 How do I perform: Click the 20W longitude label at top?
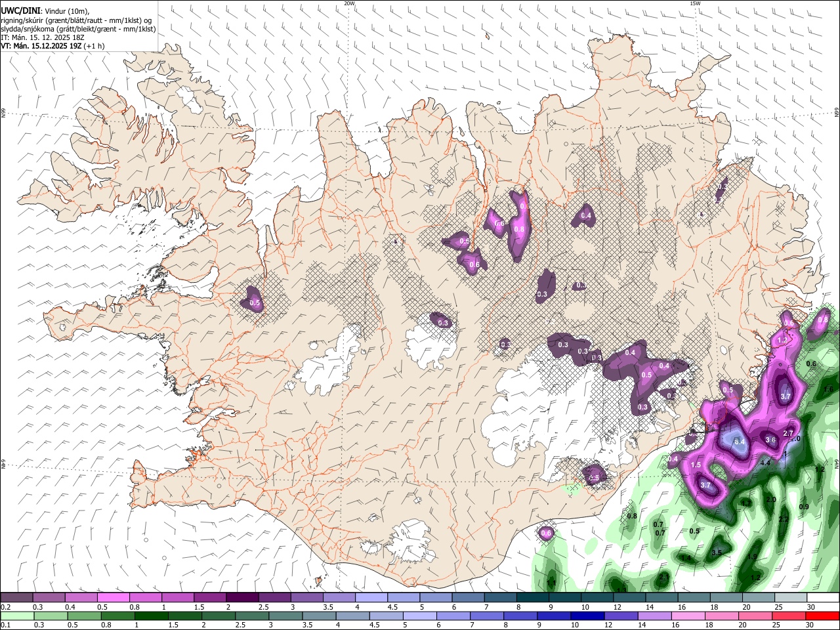tap(350, 3)
